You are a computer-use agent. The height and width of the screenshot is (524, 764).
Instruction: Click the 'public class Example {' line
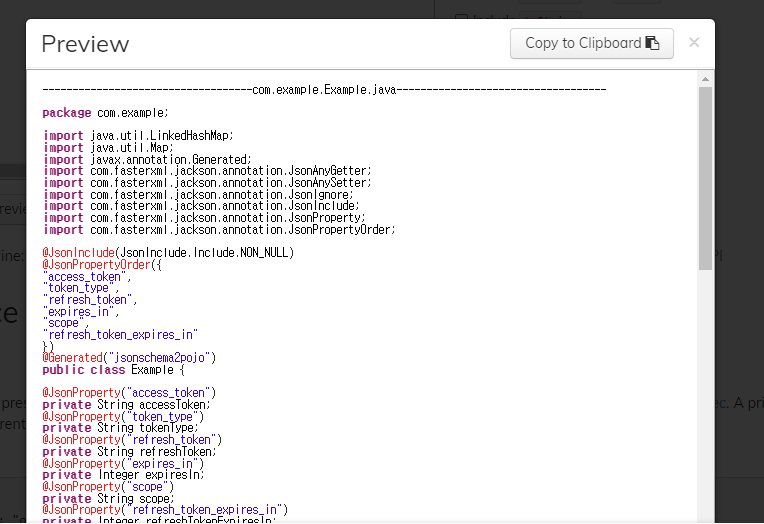pos(114,370)
